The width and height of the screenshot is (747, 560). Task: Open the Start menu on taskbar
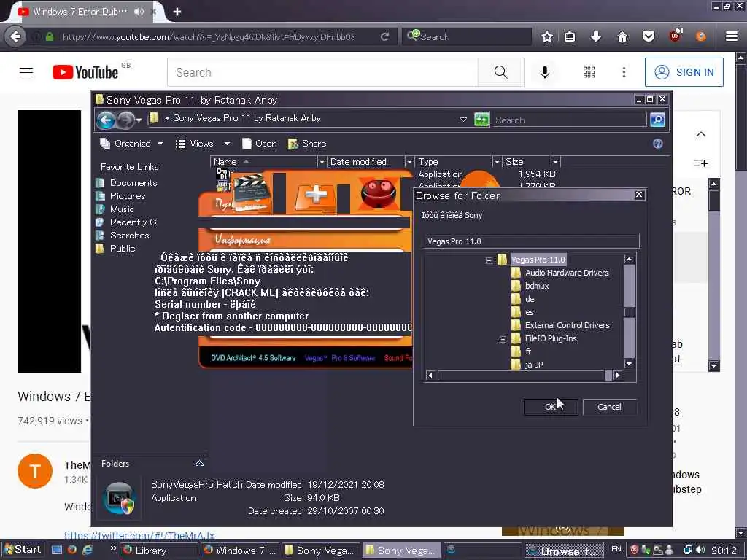(x=23, y=550)
